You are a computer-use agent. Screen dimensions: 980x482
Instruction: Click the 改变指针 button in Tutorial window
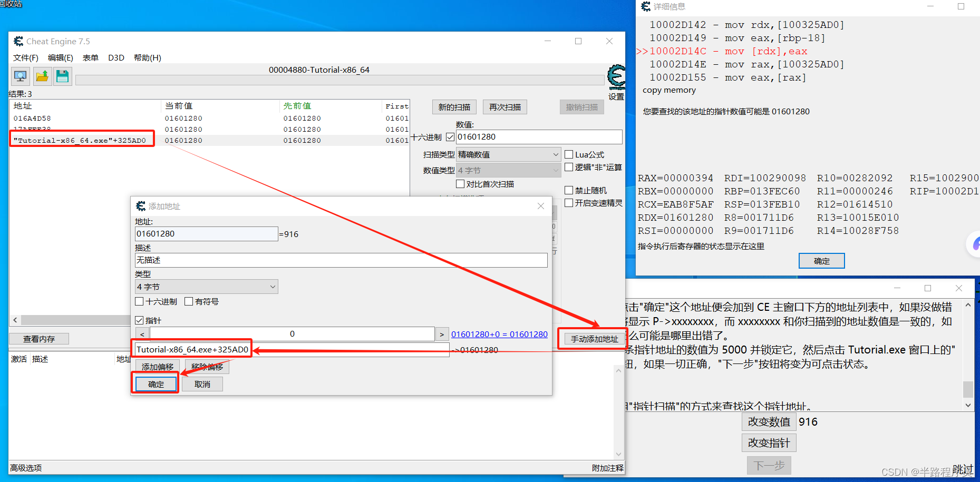click(x=769, y=443)
